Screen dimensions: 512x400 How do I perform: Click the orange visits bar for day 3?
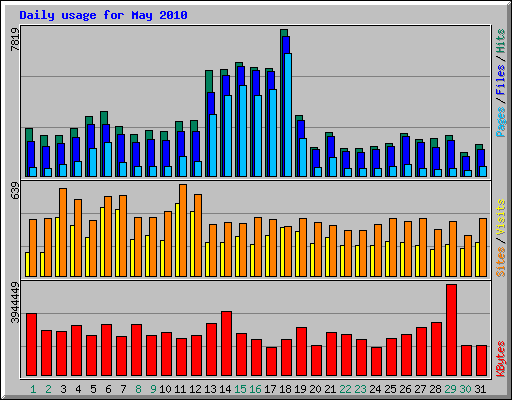point(63,232)
